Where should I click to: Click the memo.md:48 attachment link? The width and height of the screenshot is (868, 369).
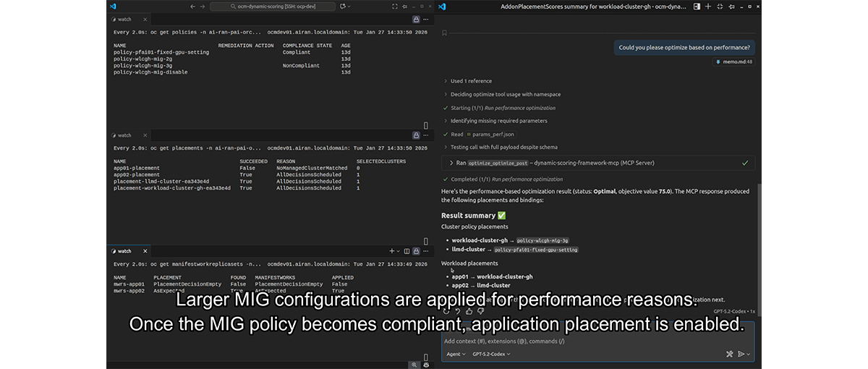coord(734,62)
